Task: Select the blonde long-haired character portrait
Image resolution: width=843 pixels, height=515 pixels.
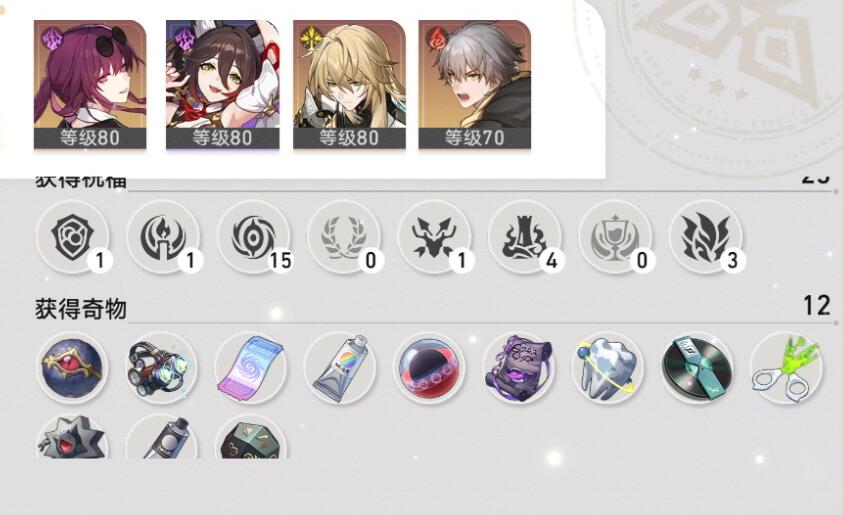Action: point(349,84)
